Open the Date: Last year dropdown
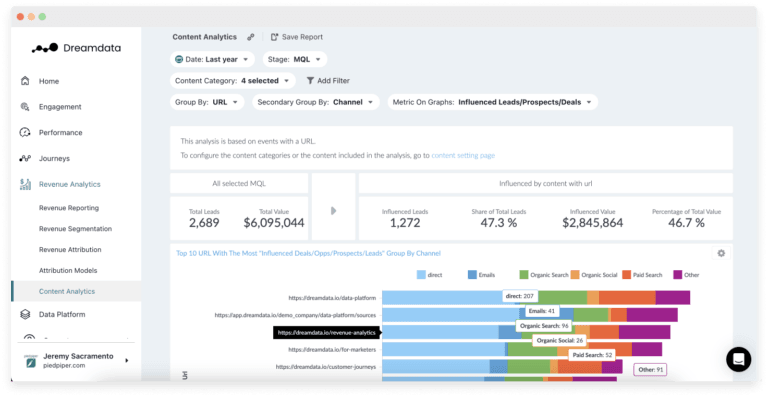The height and width of the screenshot is (397, 768). point(212,59)
